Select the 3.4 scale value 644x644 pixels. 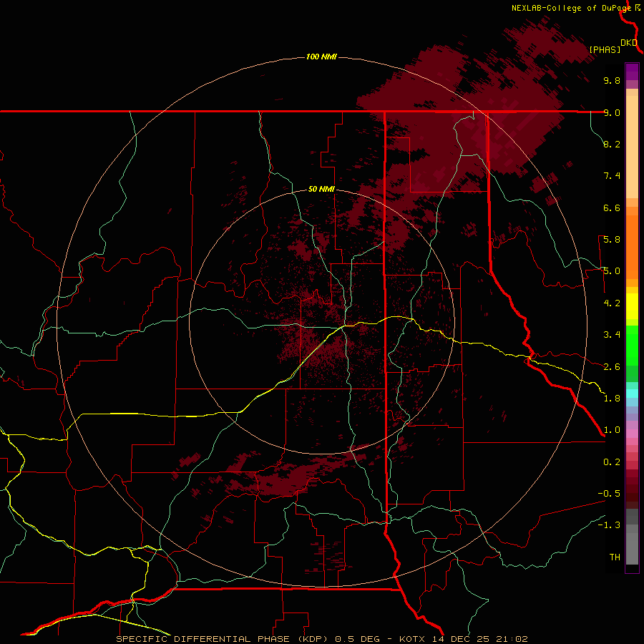612,335
